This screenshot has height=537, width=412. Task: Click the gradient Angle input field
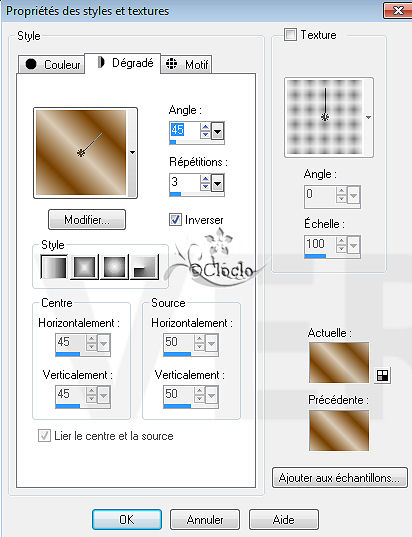click(x=185, y=130)
